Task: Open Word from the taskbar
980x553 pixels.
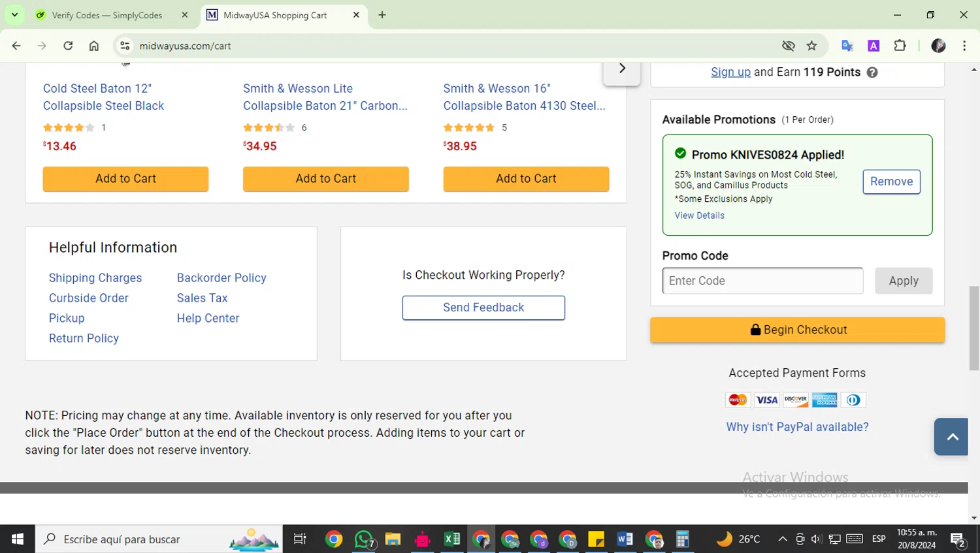Action: 625,539
